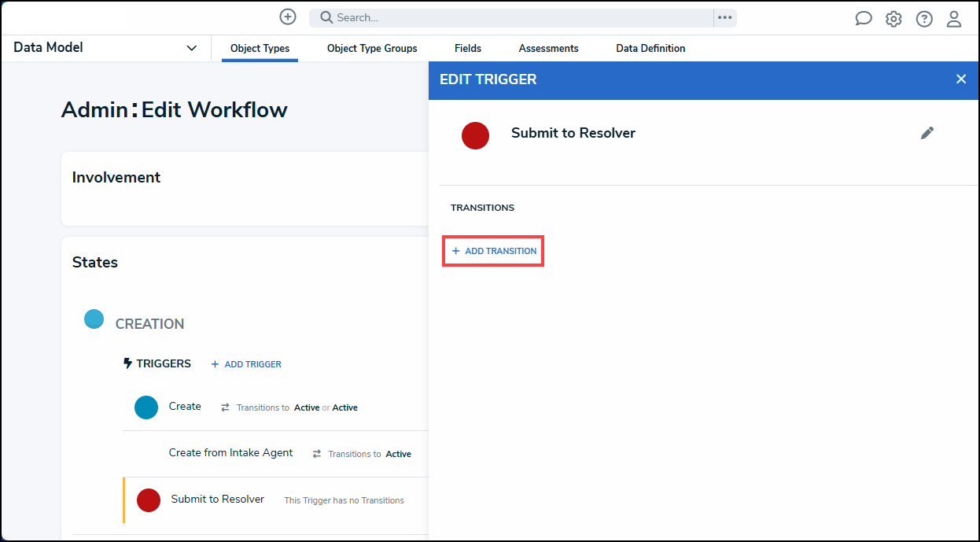Go to the Fields tab
980x542 pixels.
point(468,49)
